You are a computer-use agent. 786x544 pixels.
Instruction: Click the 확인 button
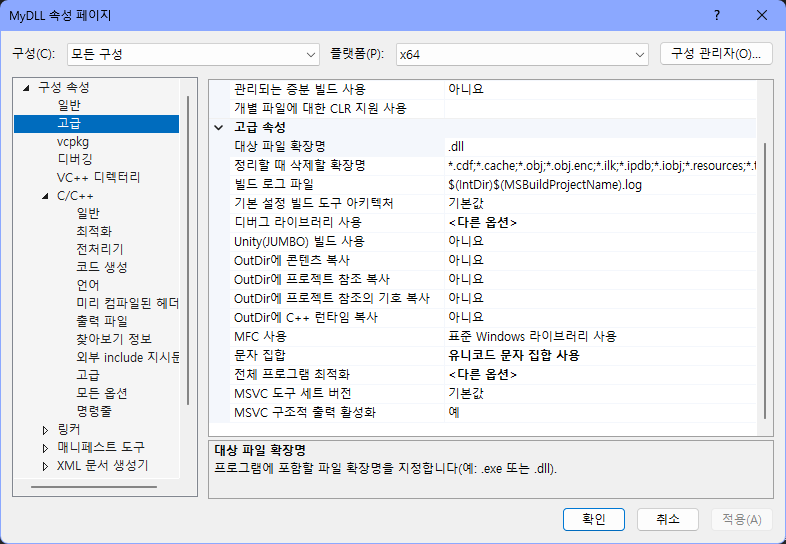coord(593,519)
